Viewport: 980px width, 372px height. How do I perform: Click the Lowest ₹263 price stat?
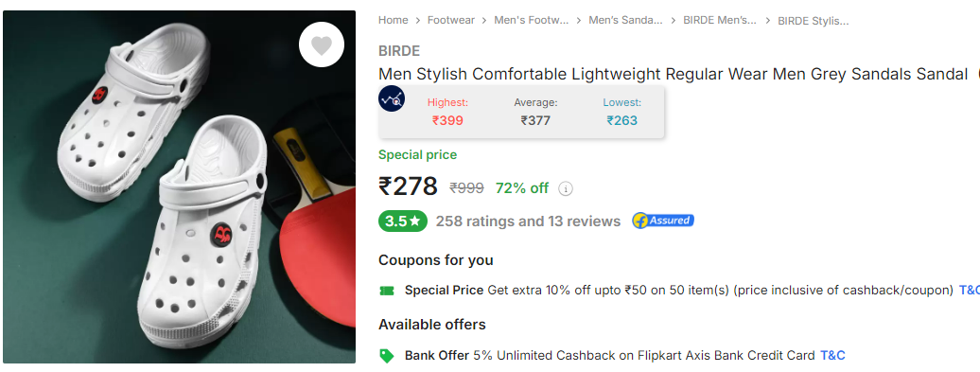(621, 112)
